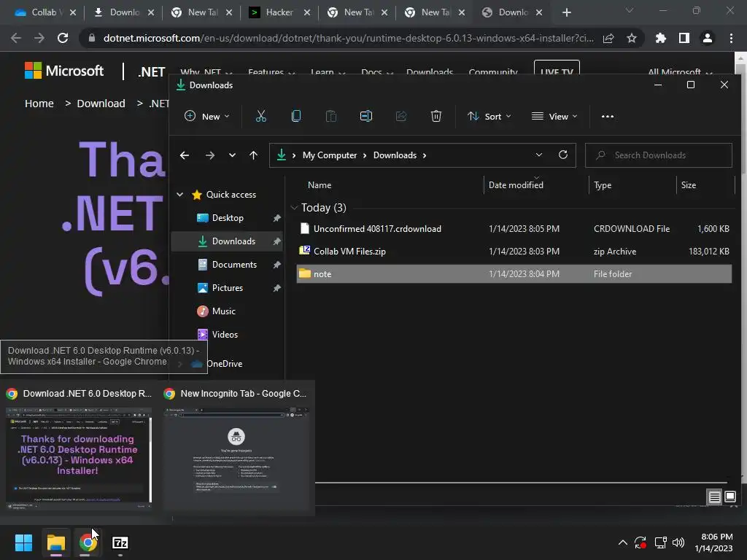Click the Share this page icon in address bar

click(x=608, y=38)
